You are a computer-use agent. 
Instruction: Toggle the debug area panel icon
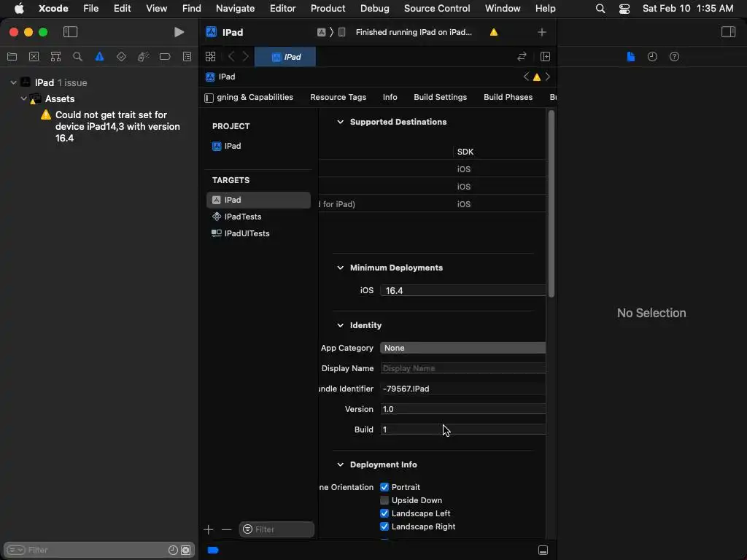pos(543,550)
